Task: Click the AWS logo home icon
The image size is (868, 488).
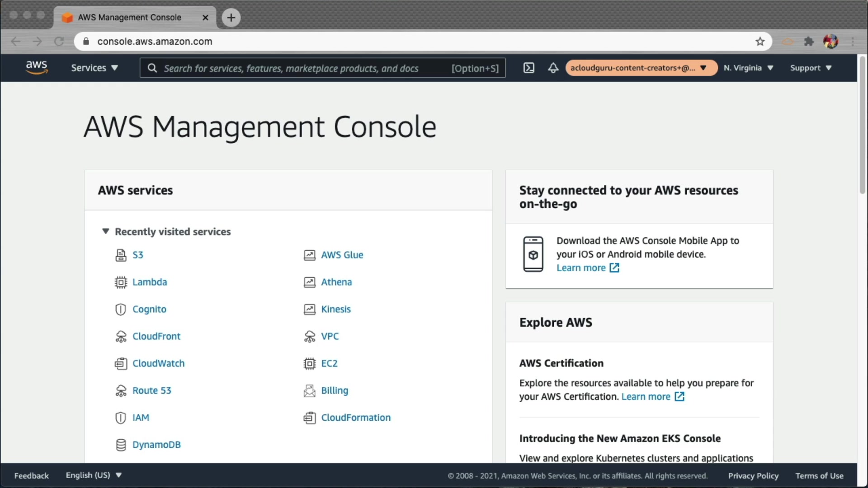Action: [37, 67]
